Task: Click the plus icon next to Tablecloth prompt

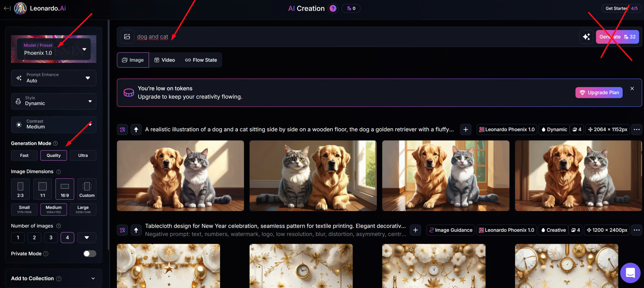Action: (x=415, y=230)
